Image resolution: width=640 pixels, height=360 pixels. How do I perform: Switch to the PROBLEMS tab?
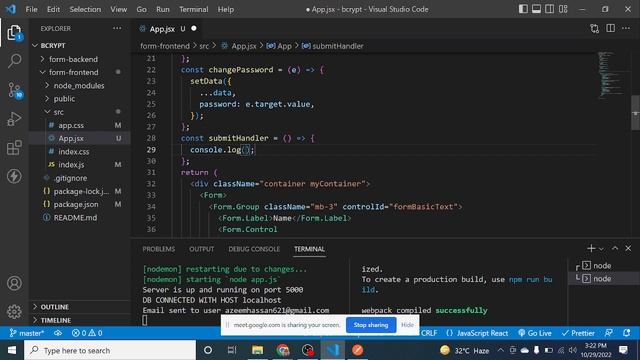(x=158, y=249)
